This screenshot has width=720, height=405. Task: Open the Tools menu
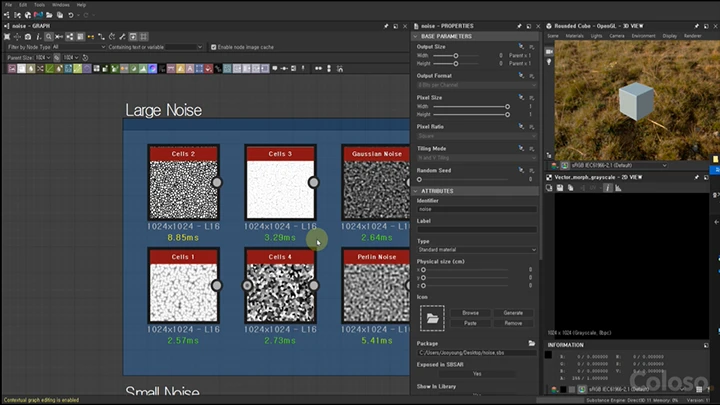pos(39,5)
